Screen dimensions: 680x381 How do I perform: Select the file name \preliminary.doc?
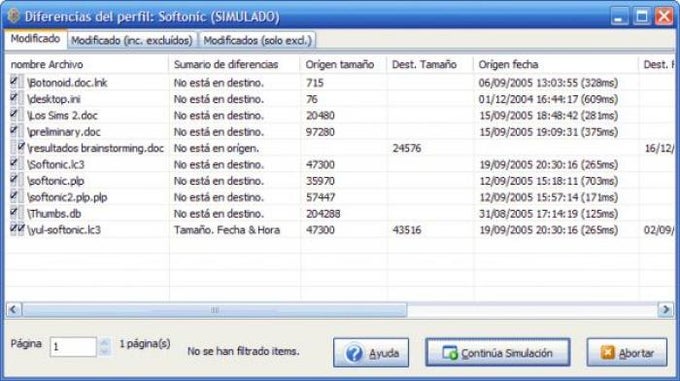click(x=64, y=132)
